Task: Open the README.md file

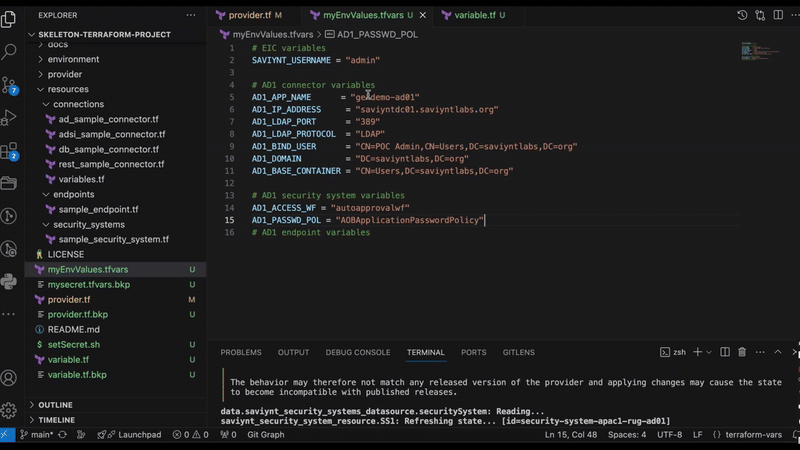Action: [x=73, y=330]
